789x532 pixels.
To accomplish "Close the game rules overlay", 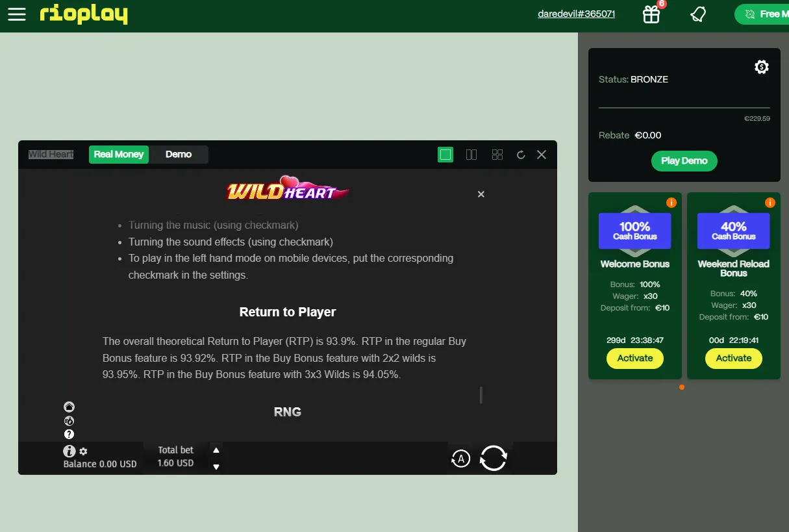I will 481,194.
